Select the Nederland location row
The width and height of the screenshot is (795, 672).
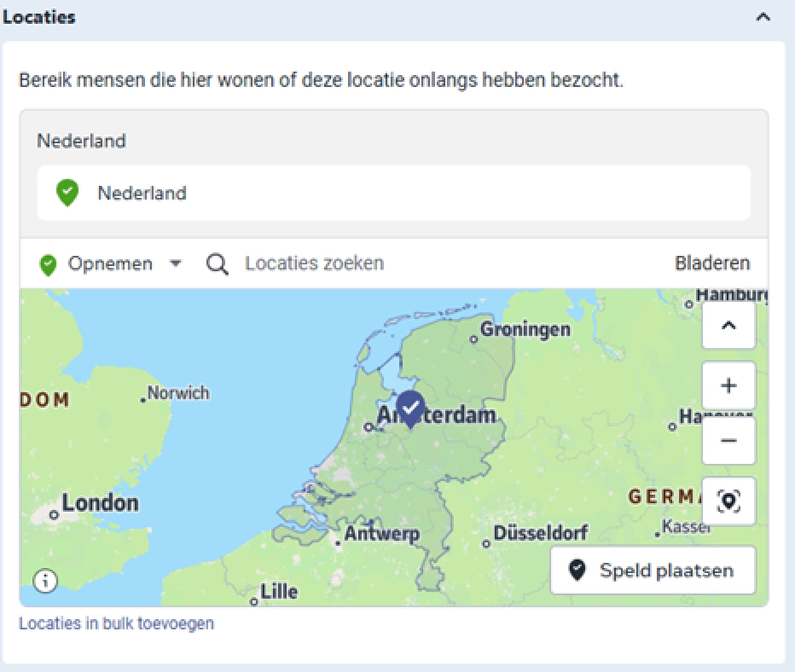tap(393, 193)
